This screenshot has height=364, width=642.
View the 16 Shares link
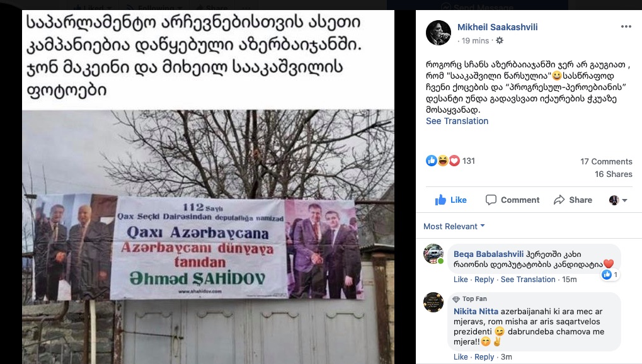(x=614, y=174)
